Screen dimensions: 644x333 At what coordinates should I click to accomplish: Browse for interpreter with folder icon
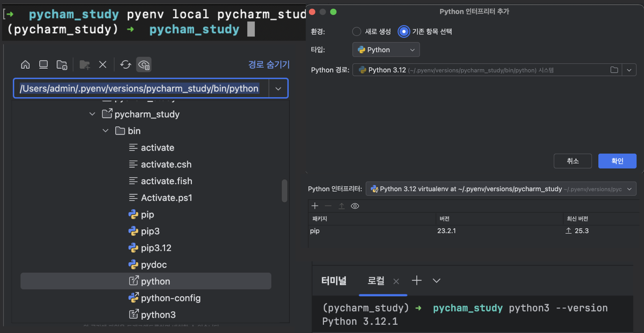pos(614,70)
